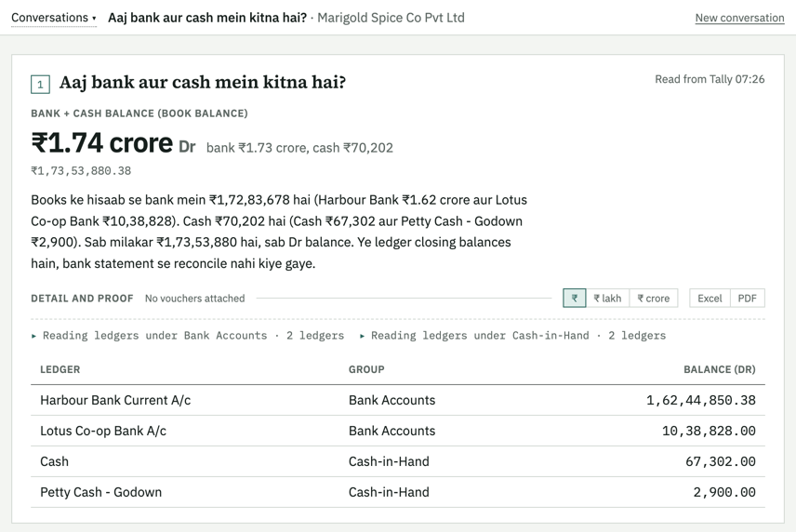The width and height of the screenshot is (796, 532).
Task: Export result as PDF
Action: pyautogui.click(x=747, y=298)
